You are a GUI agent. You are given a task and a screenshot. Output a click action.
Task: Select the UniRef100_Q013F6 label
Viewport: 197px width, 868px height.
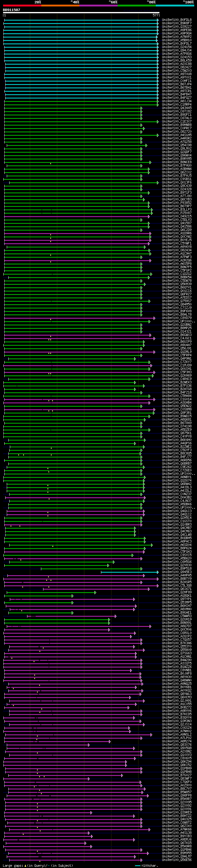(x=176, y=182)
